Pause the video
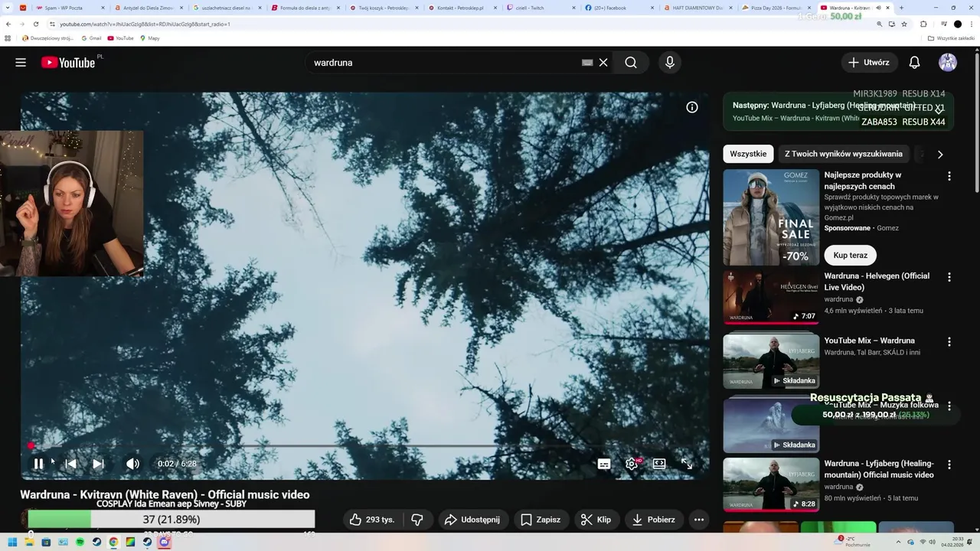The height and width of the screenshot is (551, 980). click(38, 464)
